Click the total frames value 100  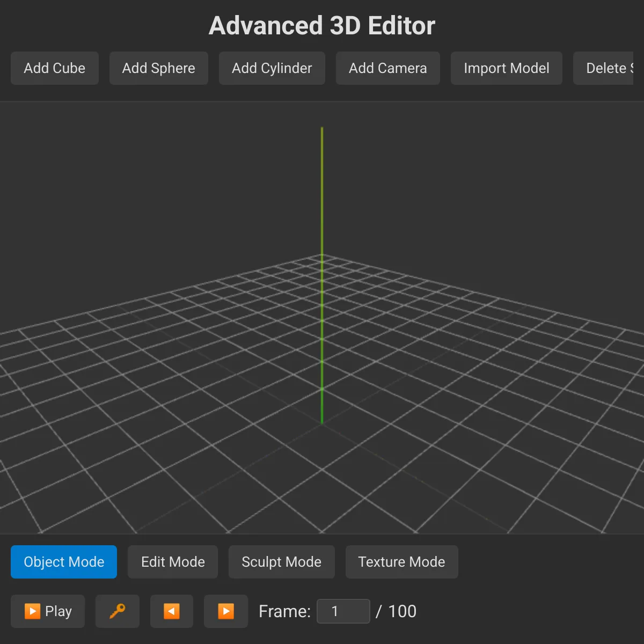pos(402,611)
